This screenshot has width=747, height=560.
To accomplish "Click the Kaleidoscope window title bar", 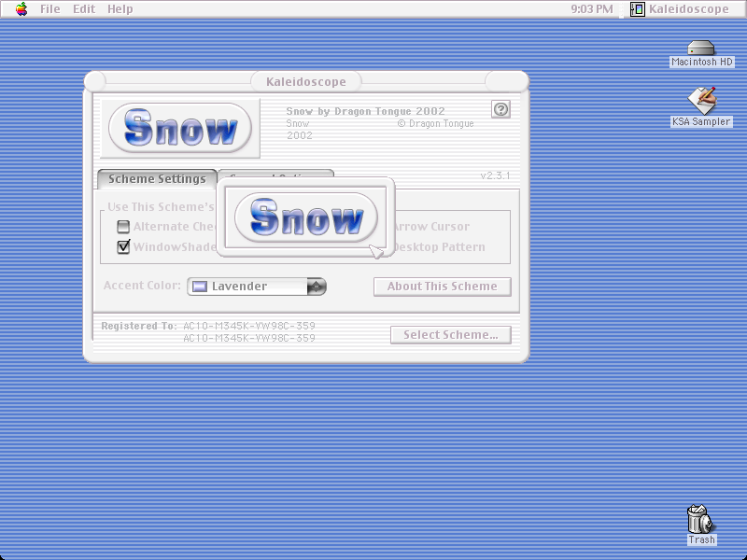I will pyautogui.click(x=306, y=82).
